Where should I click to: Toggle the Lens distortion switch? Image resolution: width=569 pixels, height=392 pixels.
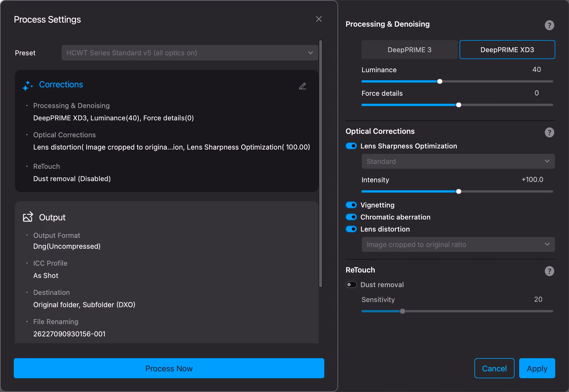[x=351, y=229]
